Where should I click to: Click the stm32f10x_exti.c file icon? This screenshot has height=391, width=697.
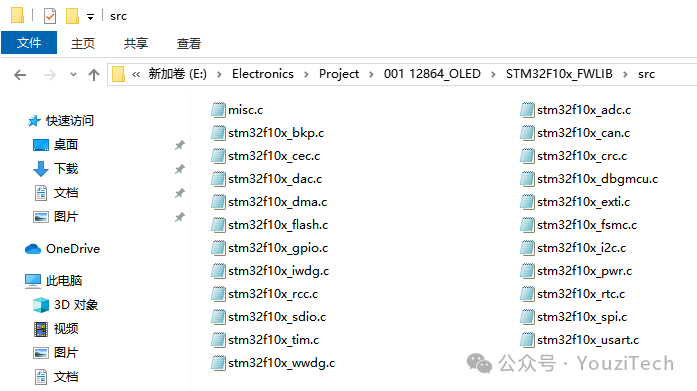click(x=527, y=202)
